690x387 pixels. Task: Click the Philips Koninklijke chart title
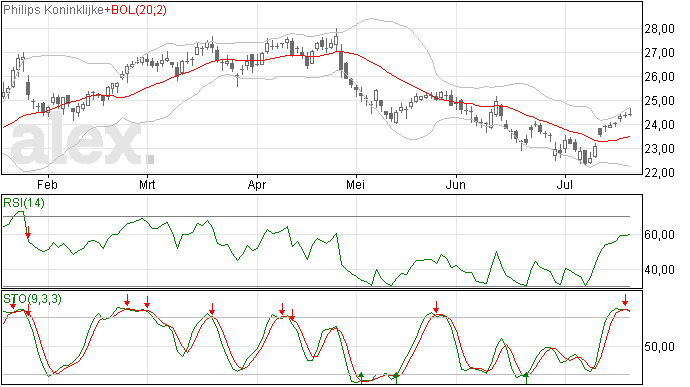[54, 10]
